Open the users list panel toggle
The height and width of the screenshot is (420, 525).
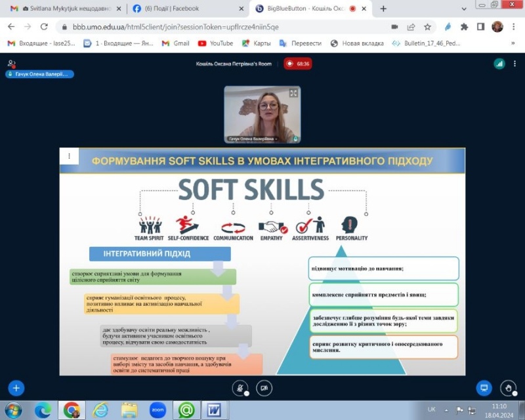pos(11,64)
